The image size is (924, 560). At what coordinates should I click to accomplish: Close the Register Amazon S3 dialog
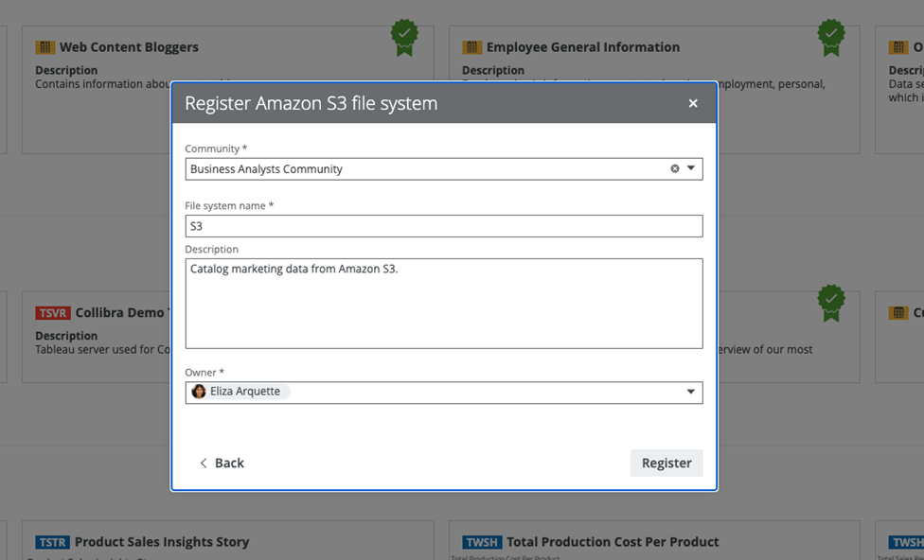pos(693,103)
